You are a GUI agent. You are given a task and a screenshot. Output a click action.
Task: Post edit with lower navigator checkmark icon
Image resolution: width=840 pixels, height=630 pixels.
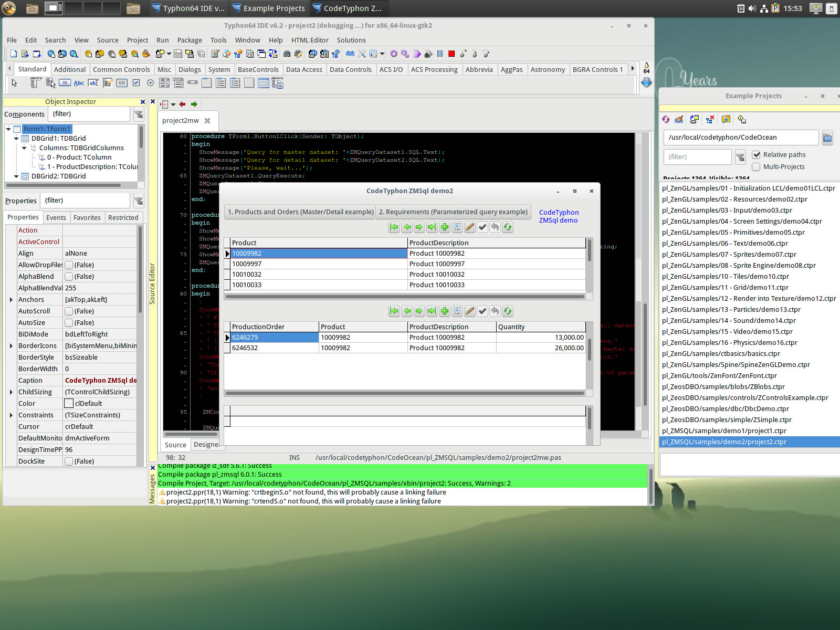click(x=482, y=311)
